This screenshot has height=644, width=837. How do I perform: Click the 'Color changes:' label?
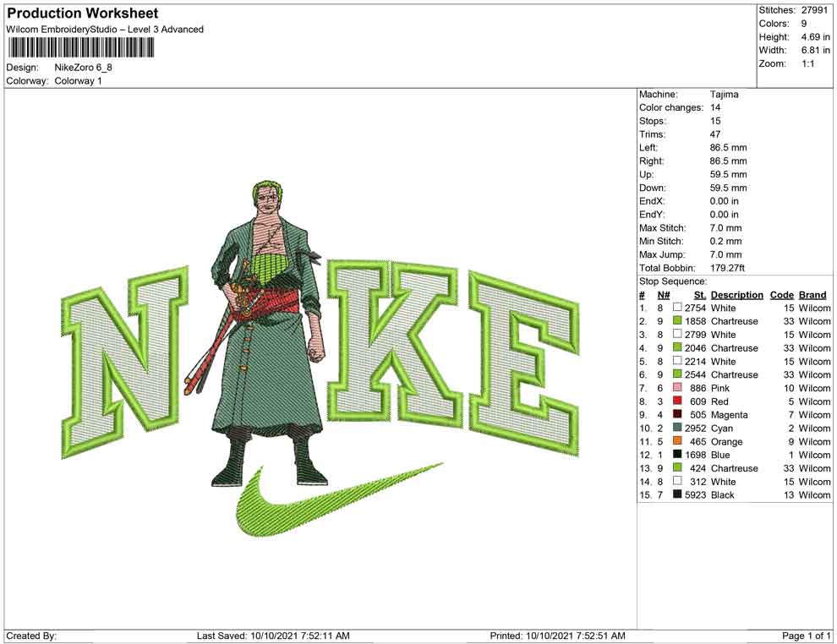tap(671, 107)
